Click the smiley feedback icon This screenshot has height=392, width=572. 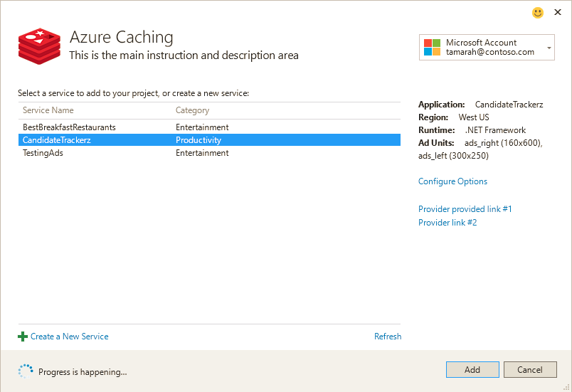point(538,13)
